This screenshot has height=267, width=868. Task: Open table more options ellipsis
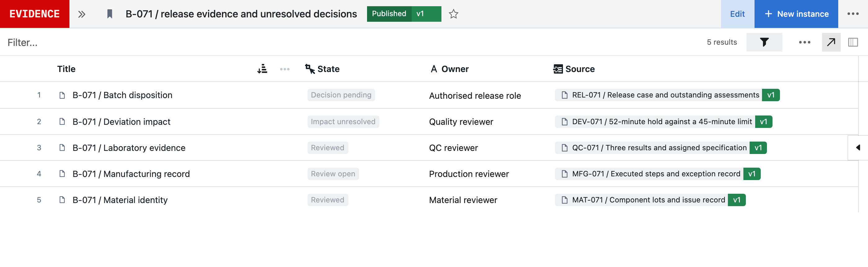tap(804, 42)
